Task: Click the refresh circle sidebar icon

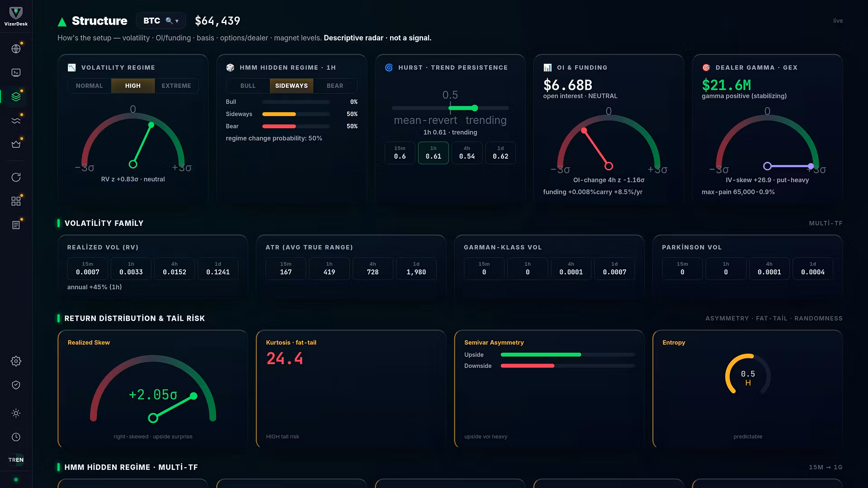Action: pyautogui.click(x=16, y=177)
